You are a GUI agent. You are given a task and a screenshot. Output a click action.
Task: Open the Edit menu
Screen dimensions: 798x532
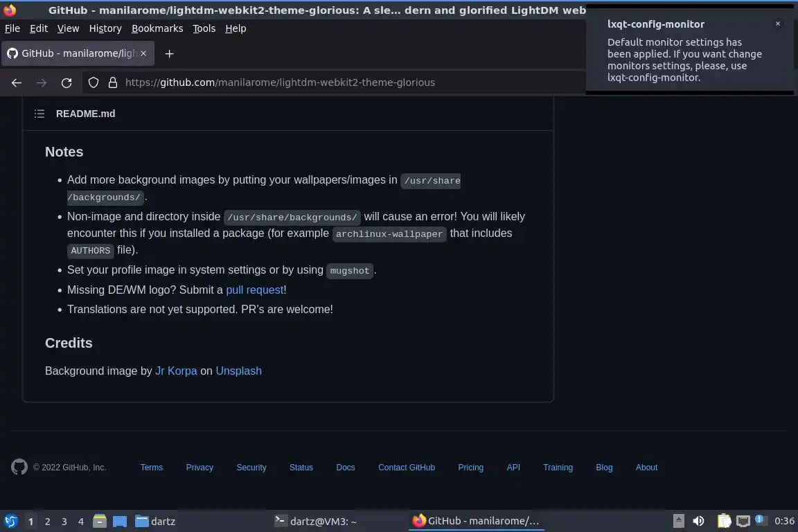(x=39, y=28)
